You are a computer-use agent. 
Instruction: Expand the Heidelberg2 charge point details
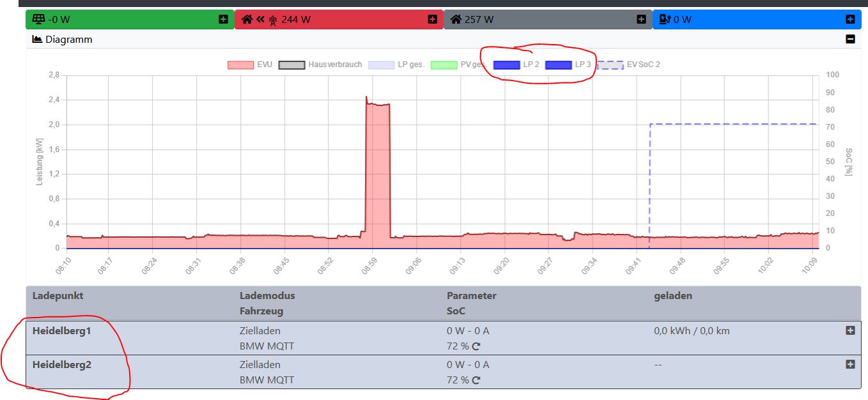point(850,364)
